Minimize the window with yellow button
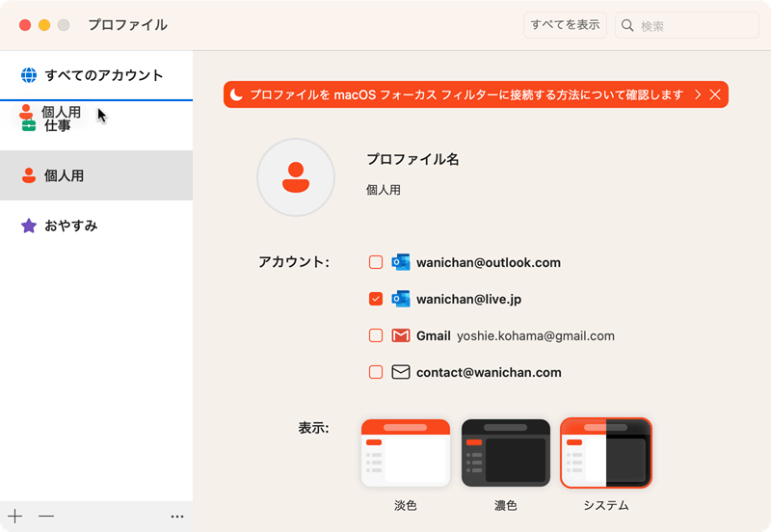 click(x=44, y=25)
